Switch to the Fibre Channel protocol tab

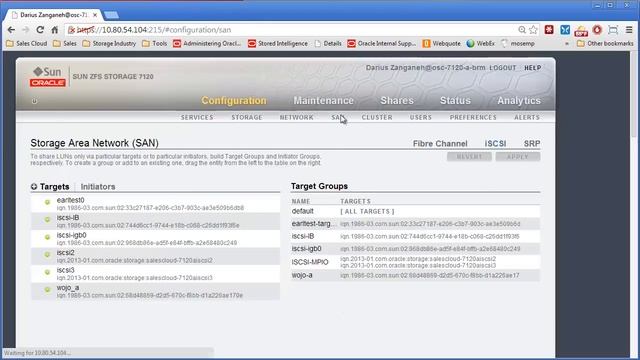point(440,144)
